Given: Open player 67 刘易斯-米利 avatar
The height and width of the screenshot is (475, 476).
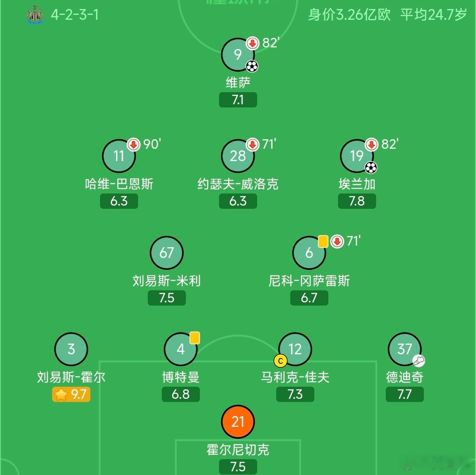Looking at the screenshot, I should click(x=167, y=253).
